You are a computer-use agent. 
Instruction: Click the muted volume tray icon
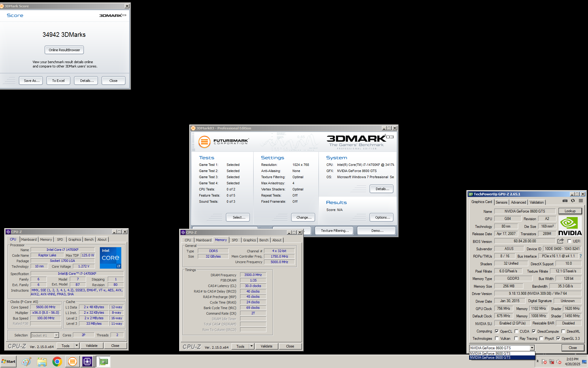click(559, 362)
